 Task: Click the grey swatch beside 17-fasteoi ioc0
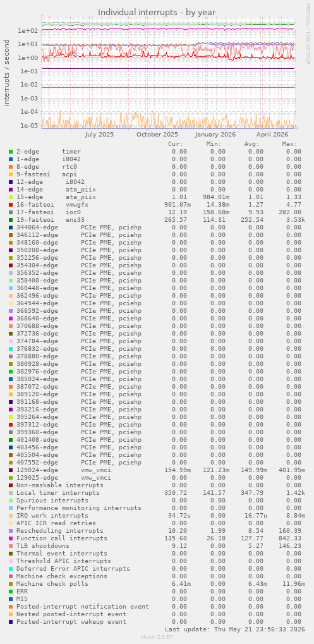pos(11,212)
